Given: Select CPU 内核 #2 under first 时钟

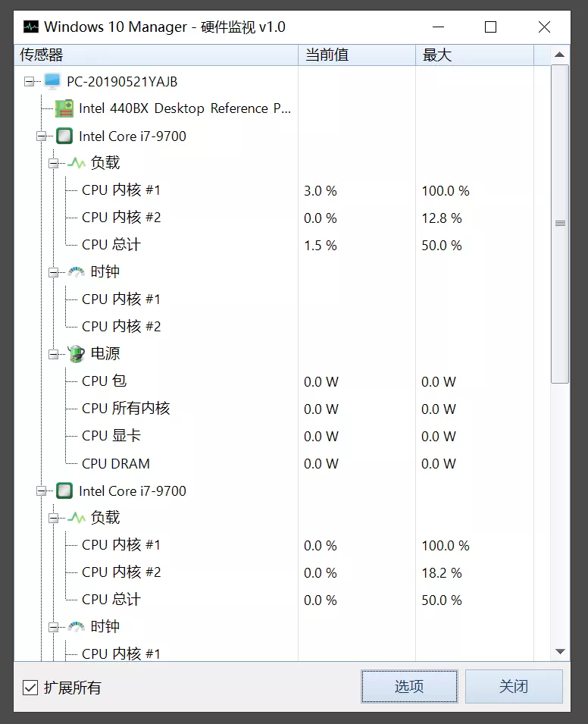Looking at the screenshot, I should 121,327.
